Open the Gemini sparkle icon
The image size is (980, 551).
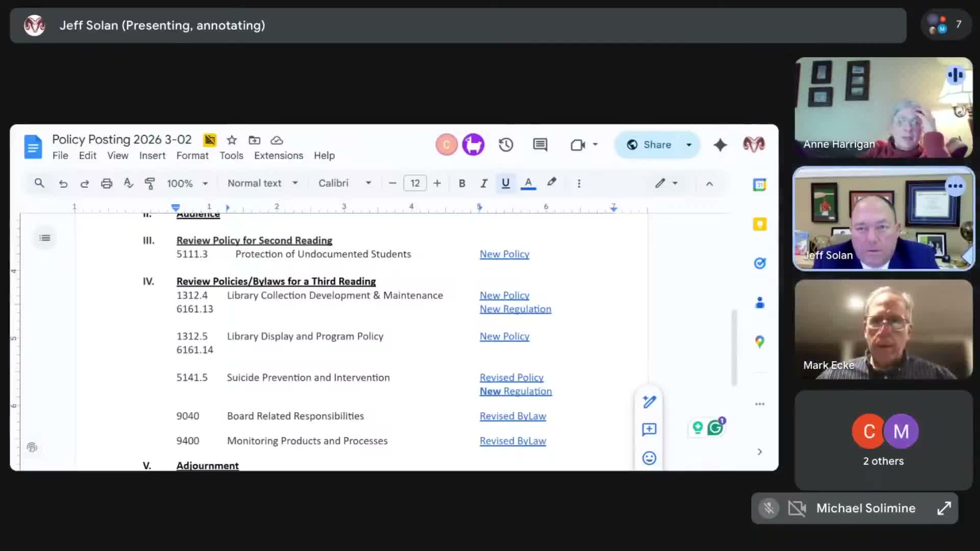(x=720, y=145)
